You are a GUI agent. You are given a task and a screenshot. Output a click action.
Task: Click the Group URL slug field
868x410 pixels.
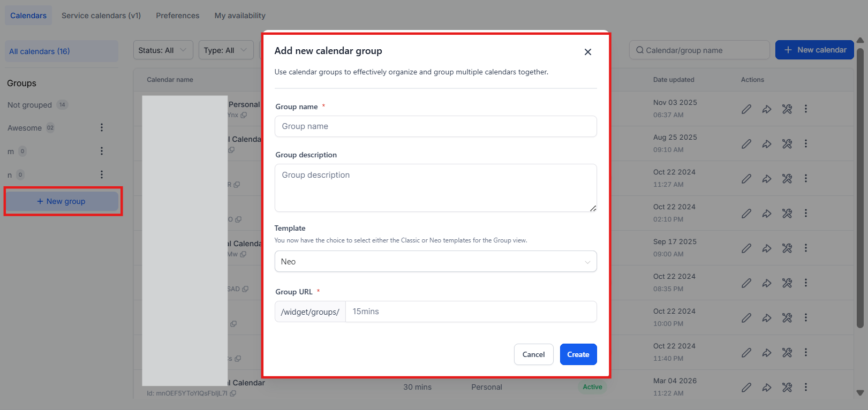(x=470, y=312)
